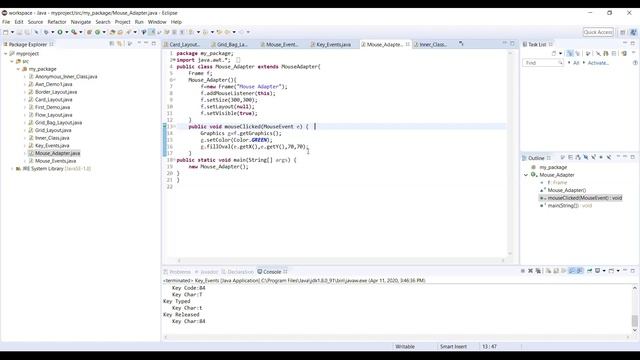Viewport: 640px width, 360px height.
Task: Open the Refactor menu
Action: [x=57, y=22]
